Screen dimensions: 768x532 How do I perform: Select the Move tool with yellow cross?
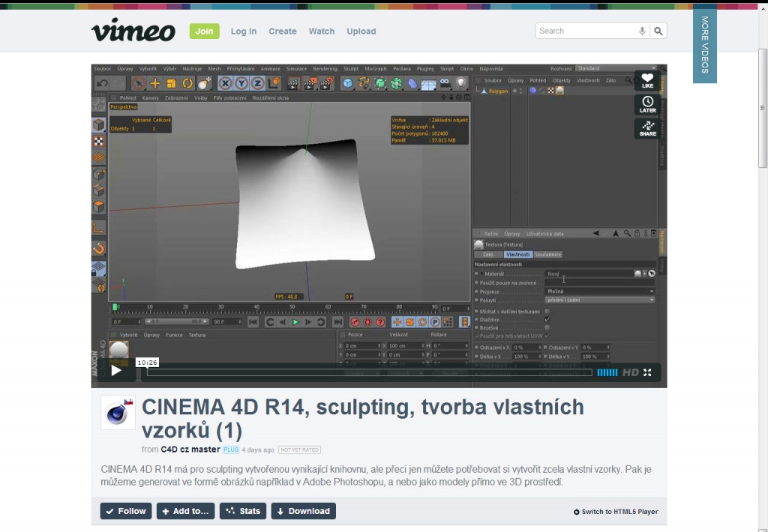click(154, 84)
